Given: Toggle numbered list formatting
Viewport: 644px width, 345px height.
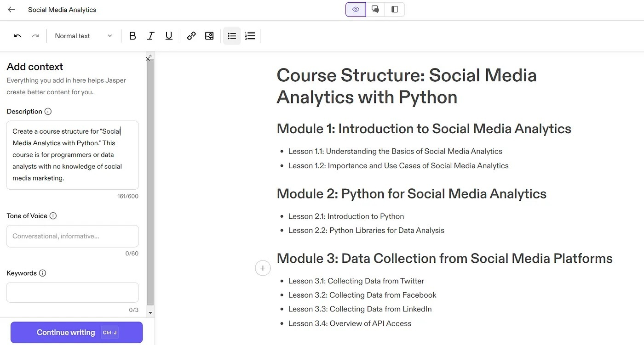Looking at the screenshot, I should pos(250,36).
